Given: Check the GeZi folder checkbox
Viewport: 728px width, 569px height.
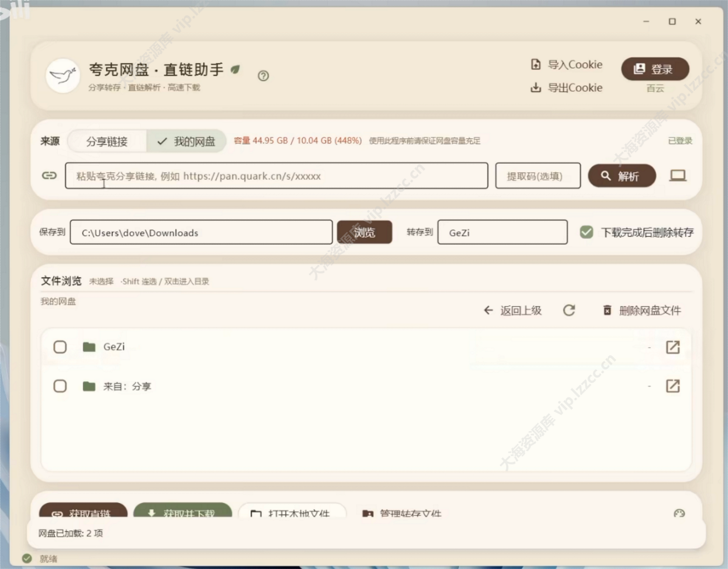Looking at the screenshot, I should click(x=60, y=347).
